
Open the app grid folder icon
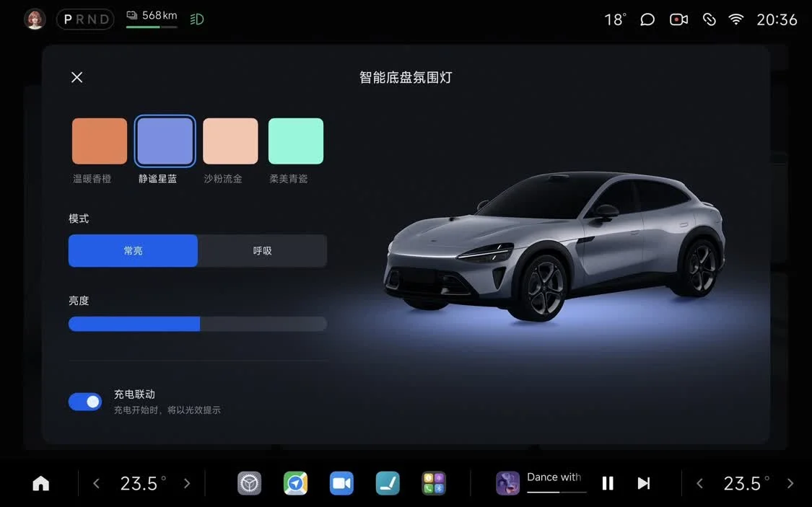point(434,483)
